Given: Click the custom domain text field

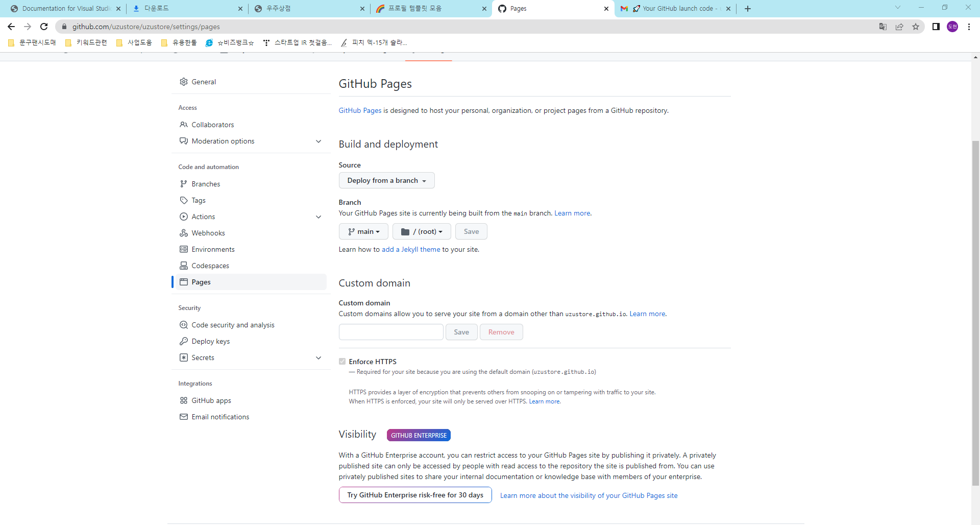Looking at the screenshot, I should tap(391, 332).
